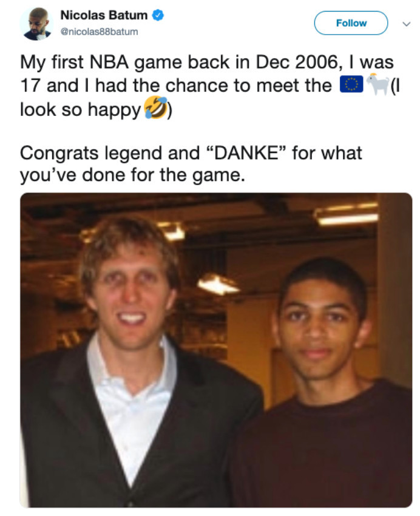Click the "My first NBA game" text line
Viewport: 420px width, 516px height.
tap(207, 62)
